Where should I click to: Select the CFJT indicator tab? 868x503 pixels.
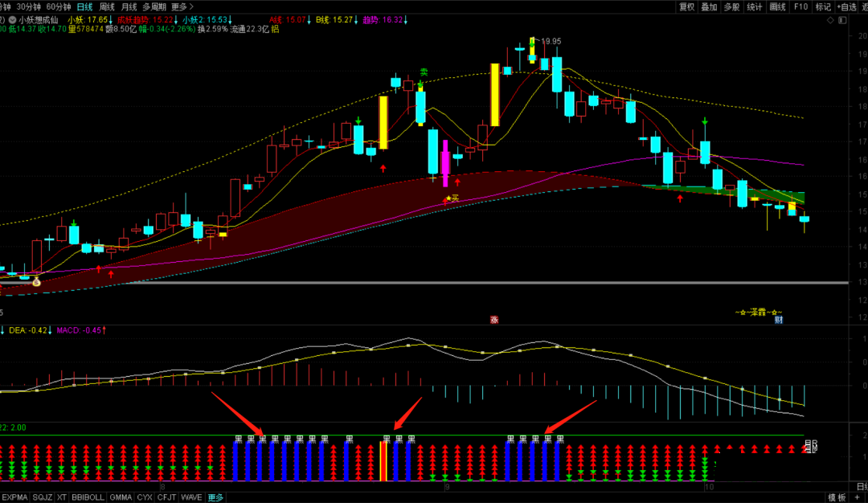(x=166, y=497)
